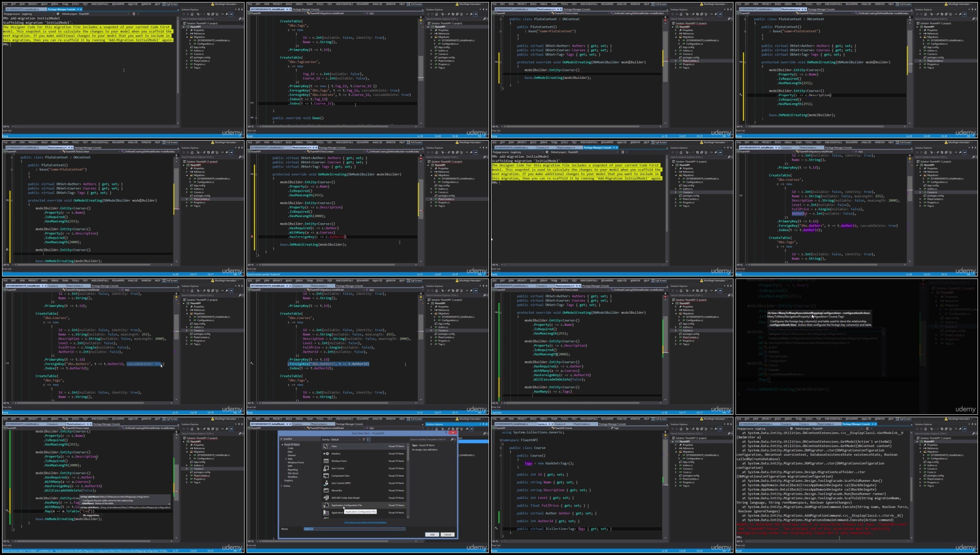Select the Class template icon in Add New Item

326,446
